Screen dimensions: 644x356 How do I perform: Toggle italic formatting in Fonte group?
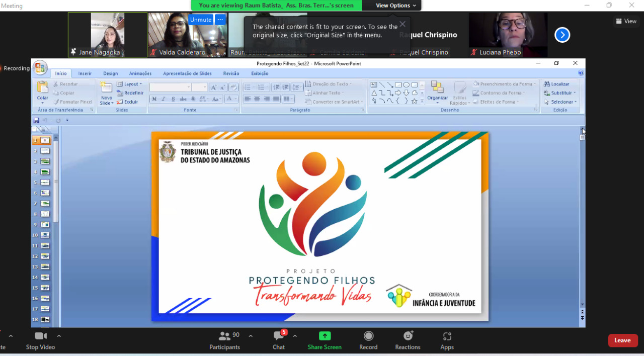[x=164, y=99]
